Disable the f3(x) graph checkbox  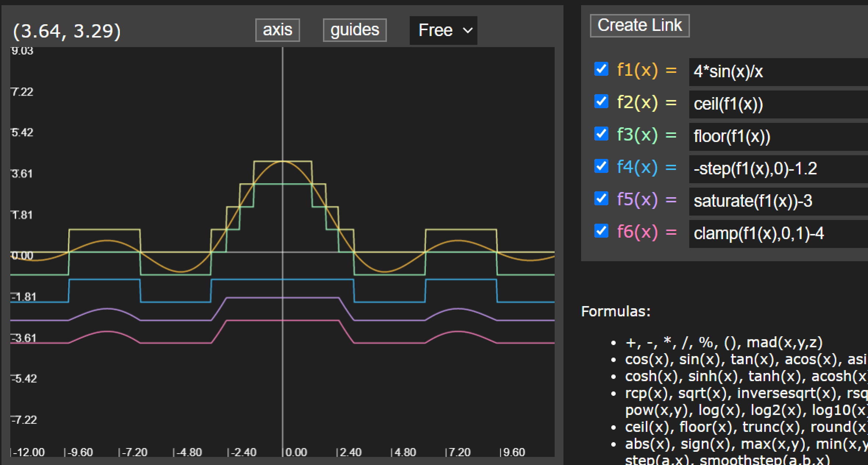(x=601, y=134)
